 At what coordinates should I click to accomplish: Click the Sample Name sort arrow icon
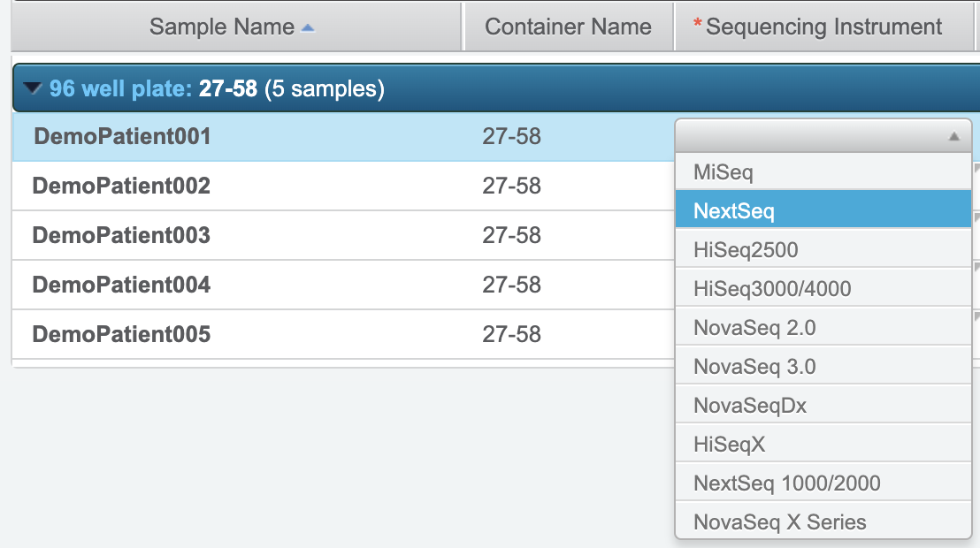308,28
